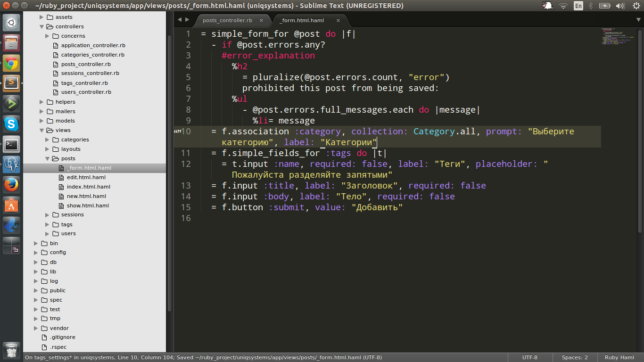Open edit.html.haml file
Viewport: 644px width, 362px height.
tap(86, 177)
